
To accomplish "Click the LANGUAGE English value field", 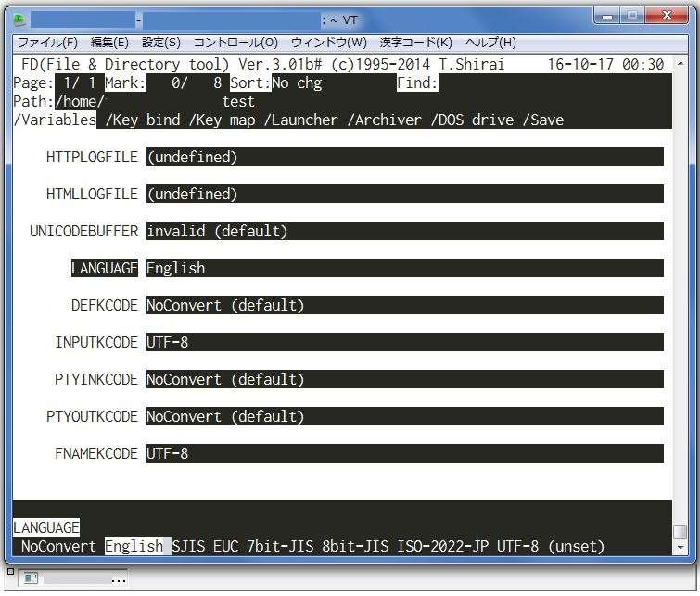I will click(405, 268).
